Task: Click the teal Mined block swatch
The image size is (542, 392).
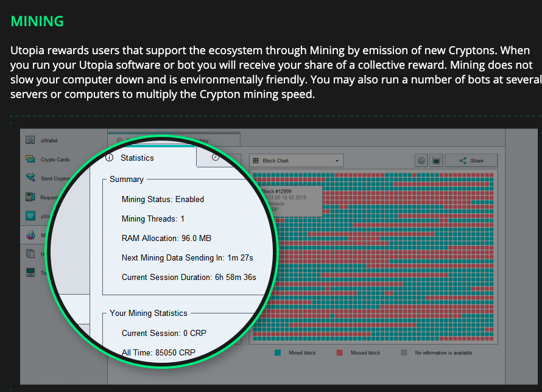Action: (x=278, y=352)
